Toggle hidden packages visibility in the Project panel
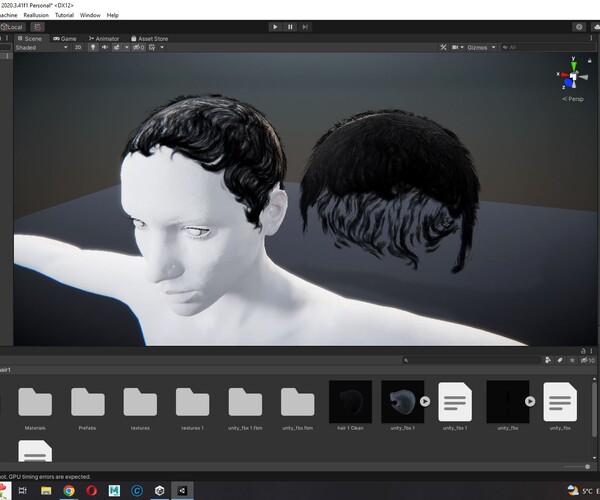Screen dimensions: 600x500 click(587, 360)
